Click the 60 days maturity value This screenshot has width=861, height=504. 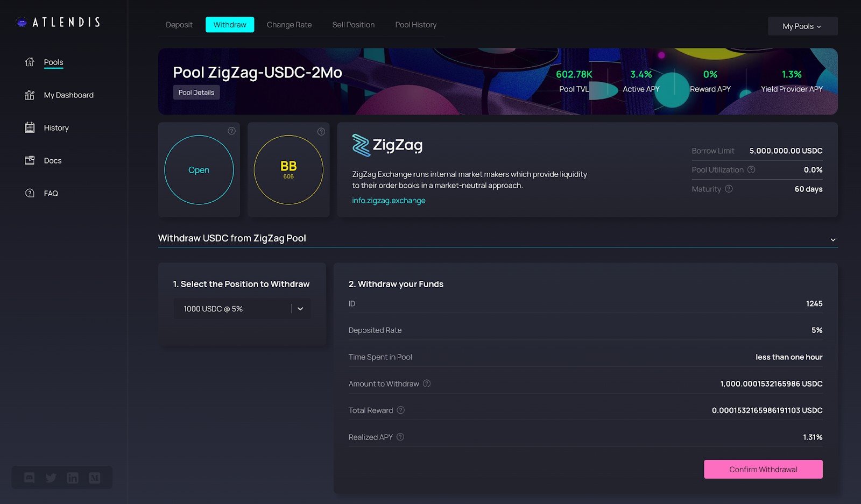tap(808, 189)
